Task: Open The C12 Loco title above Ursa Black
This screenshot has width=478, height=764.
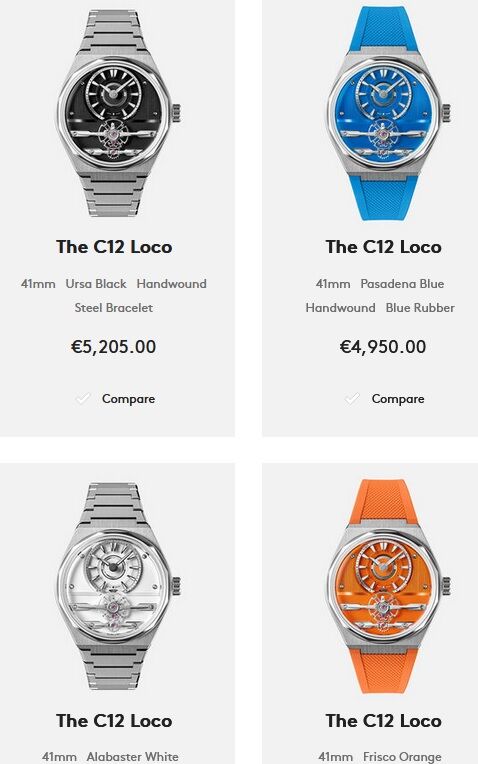Action: pos(114,247)
